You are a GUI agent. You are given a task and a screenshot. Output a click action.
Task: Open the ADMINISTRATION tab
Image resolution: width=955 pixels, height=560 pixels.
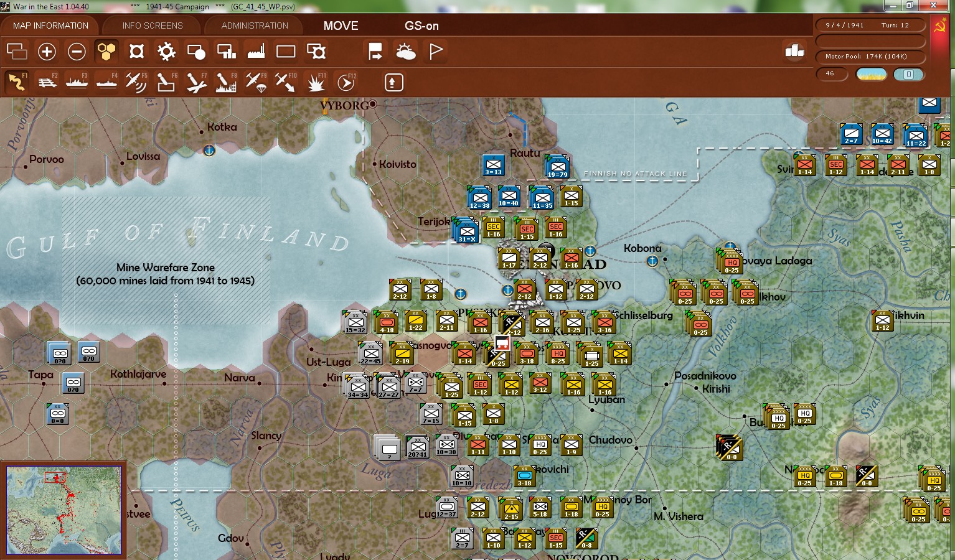(x=255, y=26)
